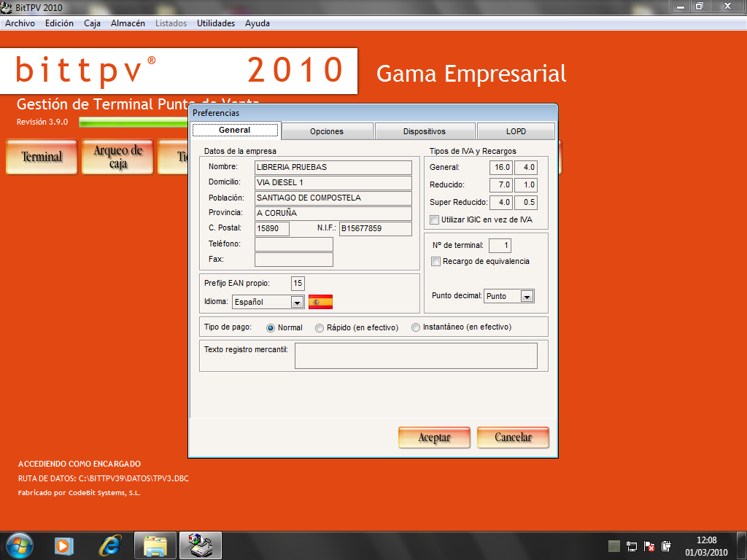The height and width of the screenshot is (560, 747).
Task: Click the green revision progress bar
Action: pos(133,122)
